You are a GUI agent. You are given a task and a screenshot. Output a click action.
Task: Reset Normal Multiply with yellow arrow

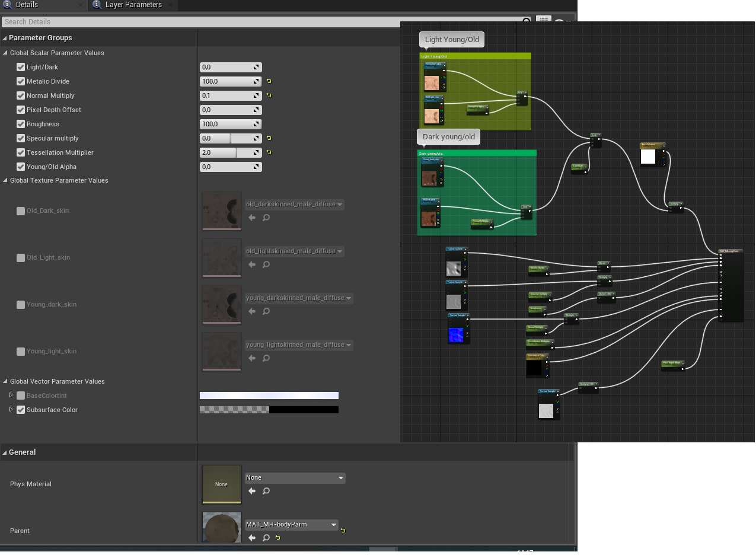269,95
